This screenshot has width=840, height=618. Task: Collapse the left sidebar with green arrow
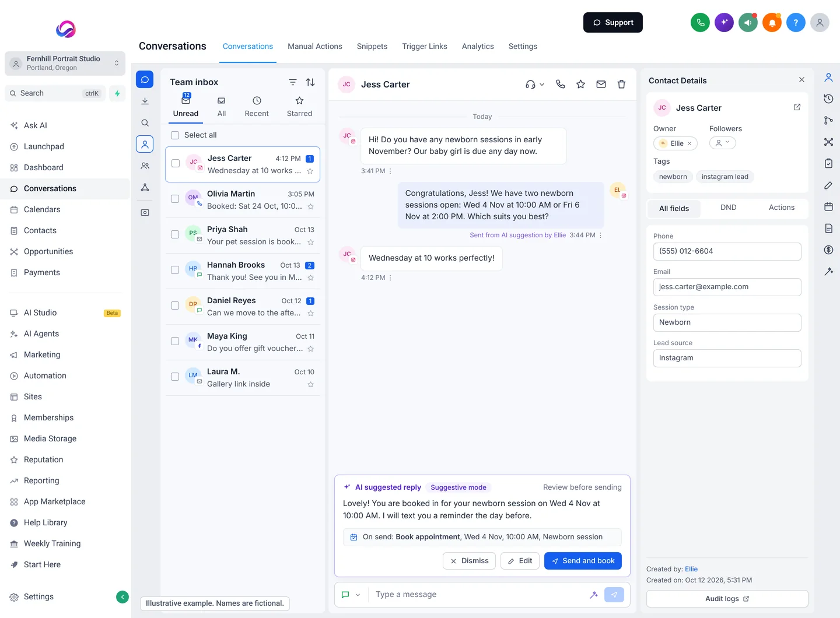point(123,596)
